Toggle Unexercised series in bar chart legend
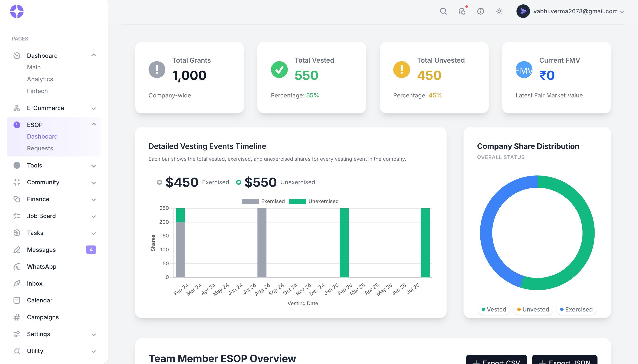The height and width of the screenshot is (364, 638). pos(314,201)
